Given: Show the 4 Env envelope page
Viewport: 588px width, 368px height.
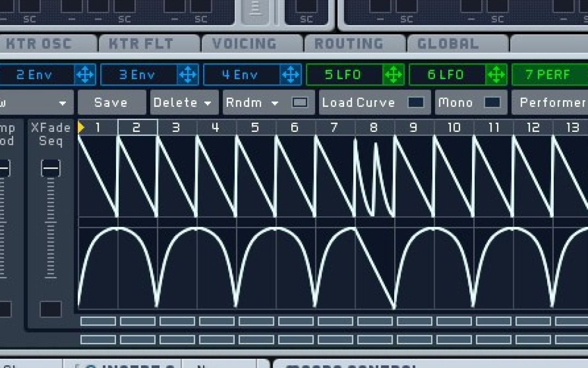Looking at the screenshot, I should (x=240, y=75).
